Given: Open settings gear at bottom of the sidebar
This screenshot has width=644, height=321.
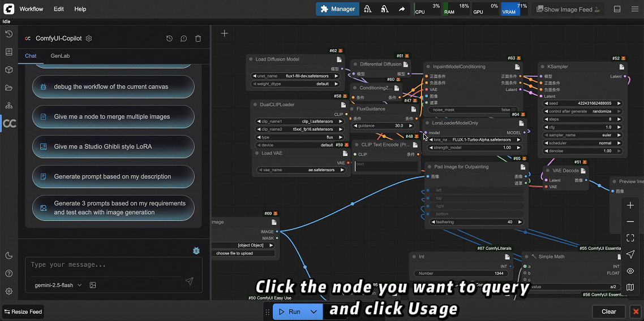Looking at the screenshot, I should point(8,292).
